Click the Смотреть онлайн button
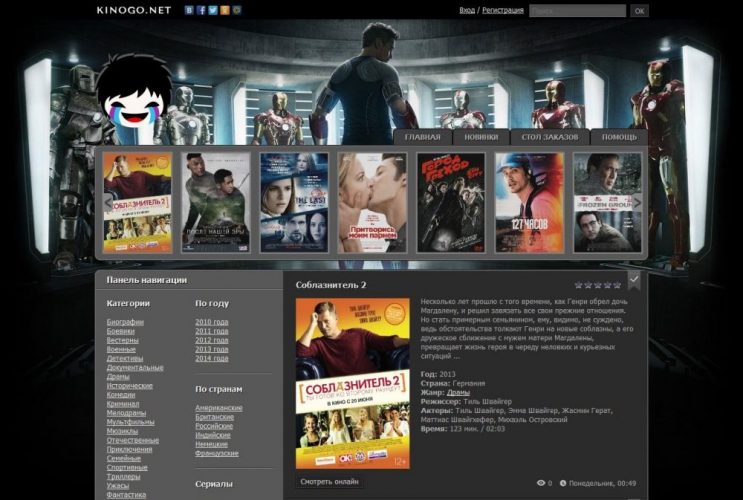Image resolution: width=743 pixels, height=500 pixels. click(329, 482)
